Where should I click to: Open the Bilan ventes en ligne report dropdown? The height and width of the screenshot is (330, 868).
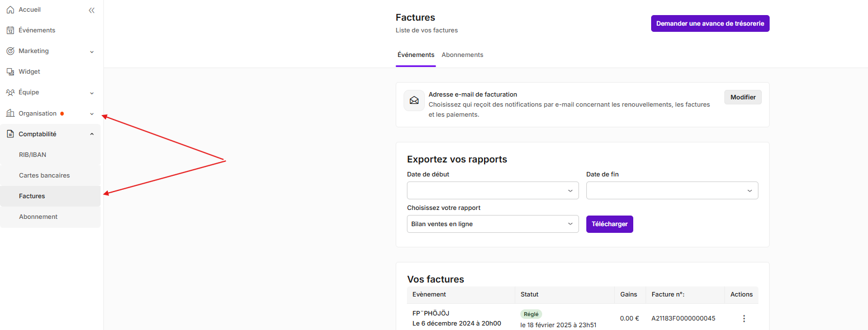tap(493, 224)
